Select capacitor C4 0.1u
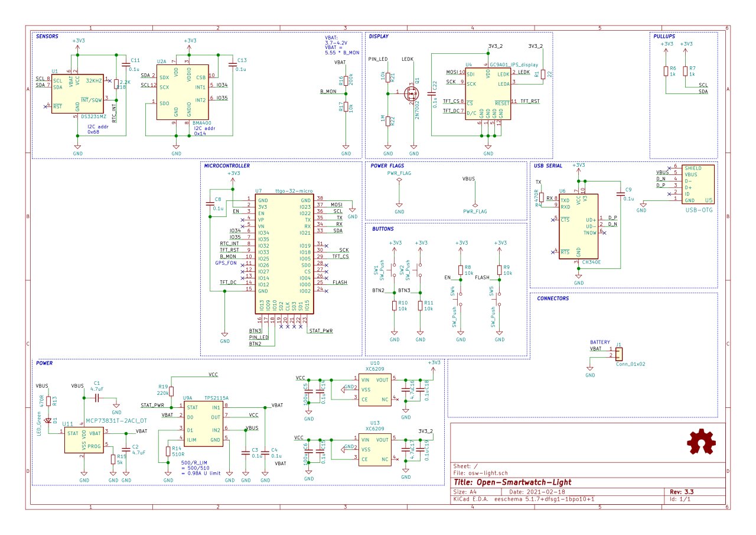Image resolution: width=756 pixels, height=535 pixels. (265, 453)
